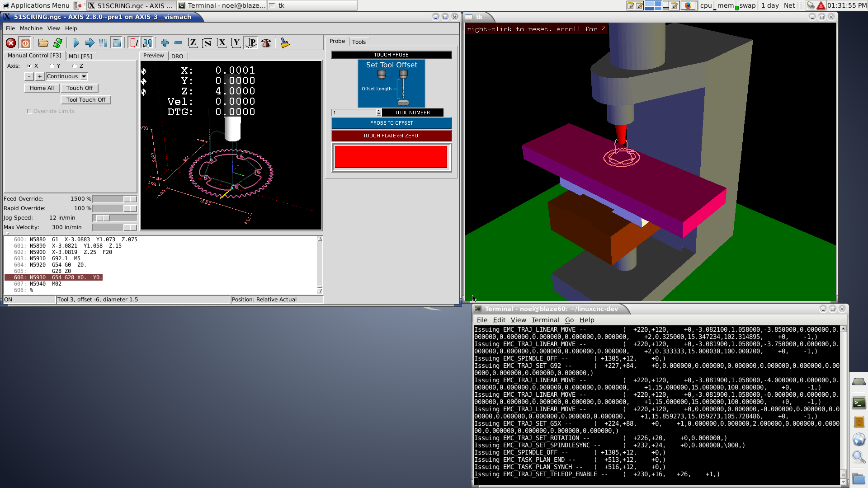This screenshot has height=488, width=868.
Task: Click the red probe status indicator
Action: [392, 157]
